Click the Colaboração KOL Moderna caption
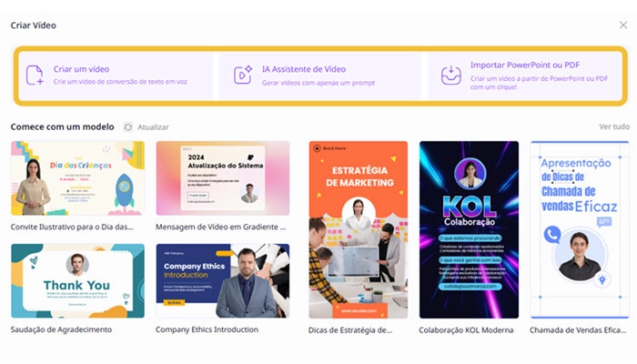Image resolution: width=637 pixels, height=364 pixels. point(466,330)
